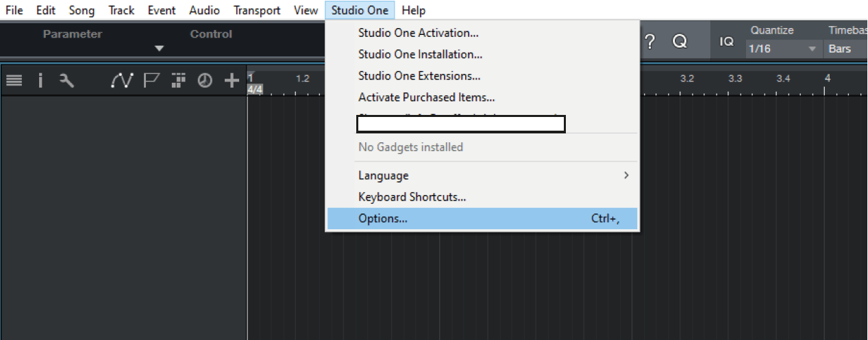Open the Track menu
Viewport: 868px width, 340px height.
point(121,10)
